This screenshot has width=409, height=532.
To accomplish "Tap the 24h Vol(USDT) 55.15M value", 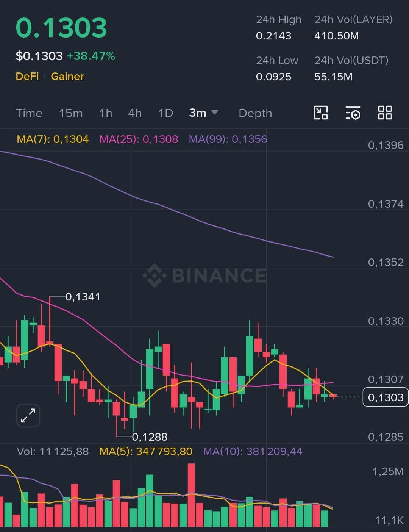I will click(x=333, y=77).
